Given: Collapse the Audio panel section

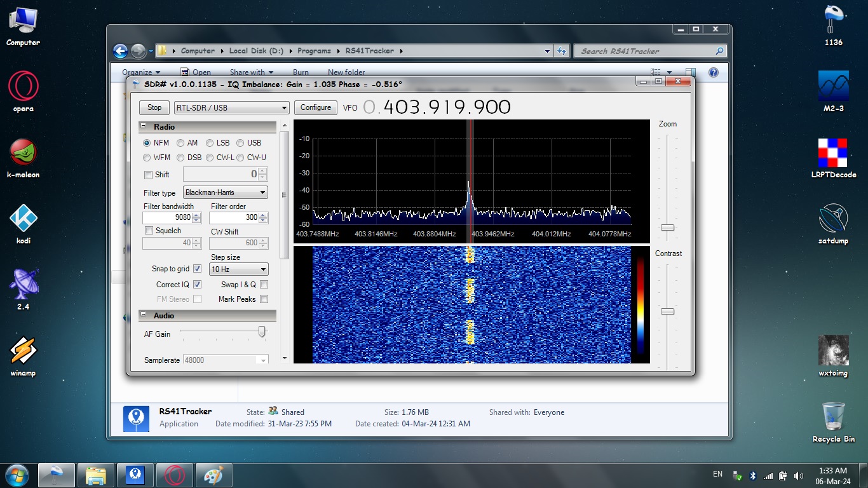Looking at the screenshot, I should click(143, 315).
